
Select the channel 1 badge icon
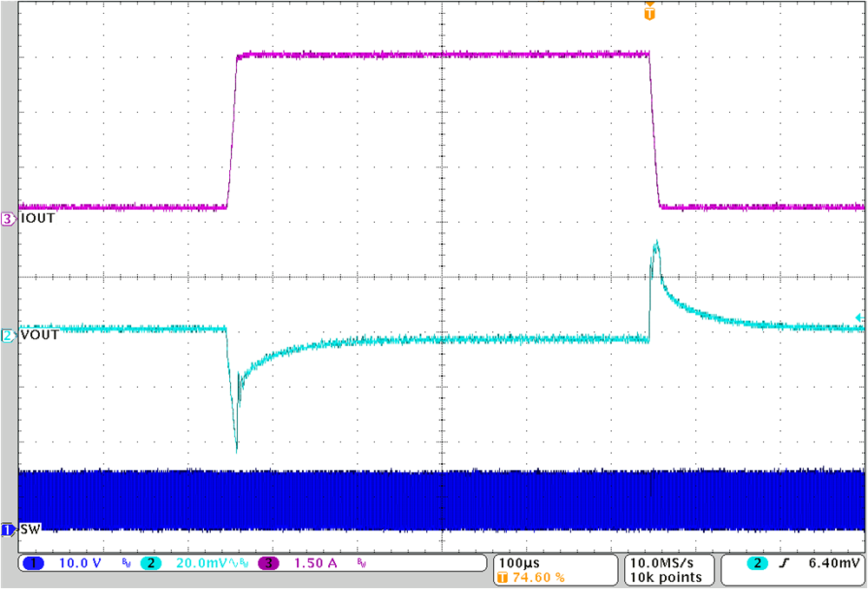pos(32,562)
